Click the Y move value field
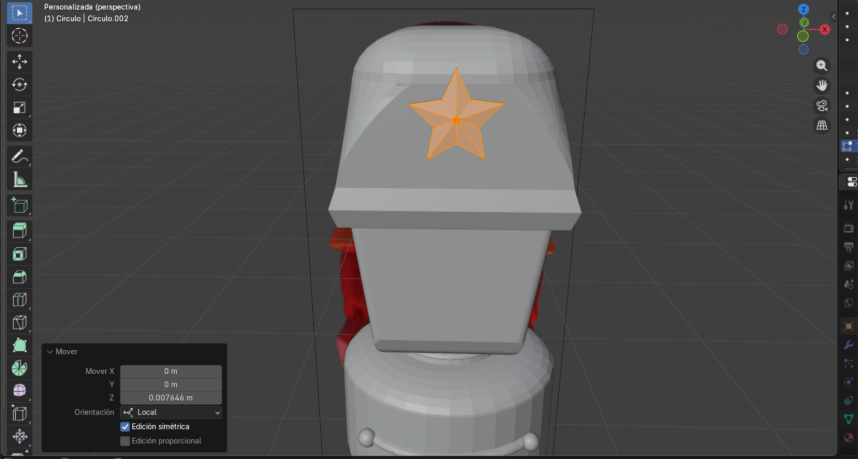Viewport: 858px width, 459px height. 171,384
